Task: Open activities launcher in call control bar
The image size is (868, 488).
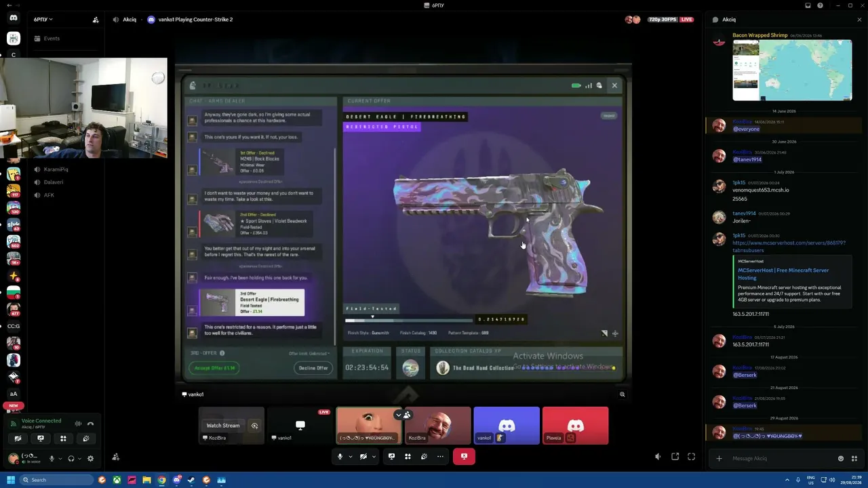Action: 408,457
